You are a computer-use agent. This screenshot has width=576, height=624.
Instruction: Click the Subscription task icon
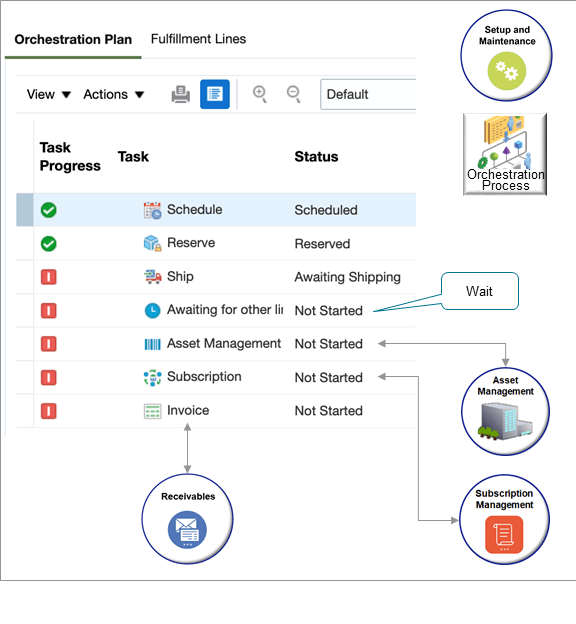click(152, 378)
